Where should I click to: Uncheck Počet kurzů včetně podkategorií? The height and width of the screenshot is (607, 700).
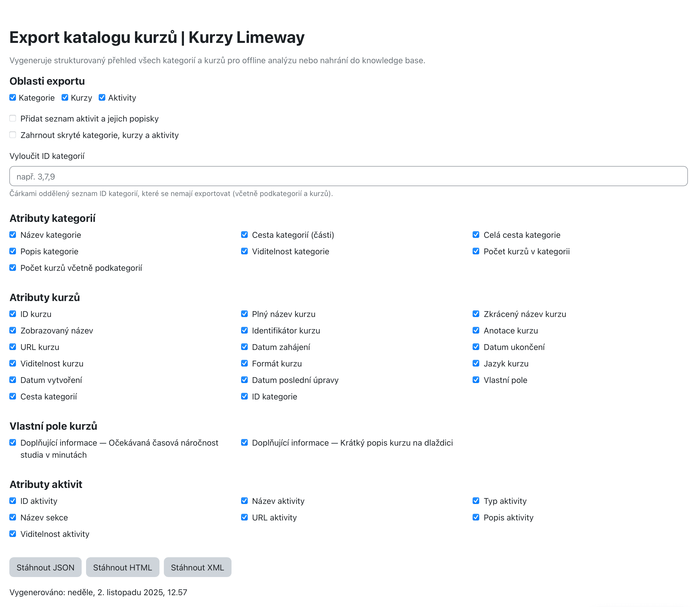(13, 268)
